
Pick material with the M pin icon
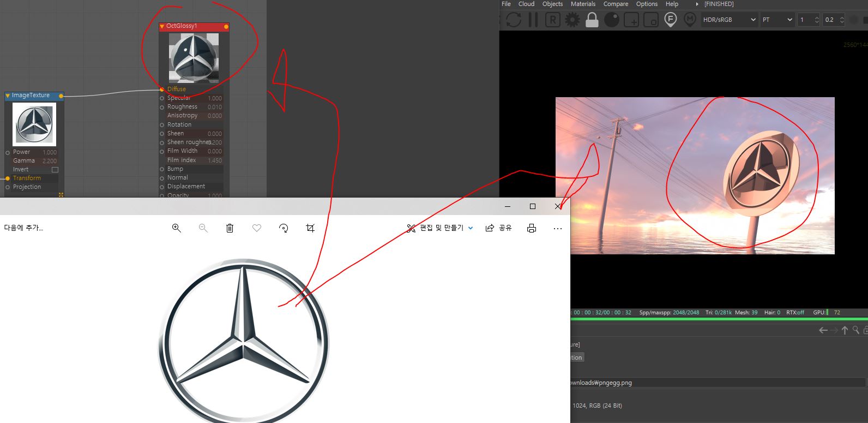coord(690,20)
